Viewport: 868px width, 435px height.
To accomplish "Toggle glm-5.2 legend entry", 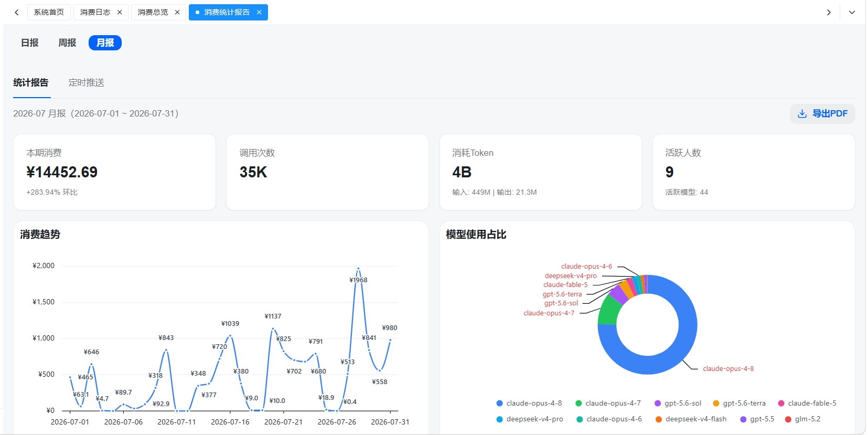I will (x=802, y=419).
